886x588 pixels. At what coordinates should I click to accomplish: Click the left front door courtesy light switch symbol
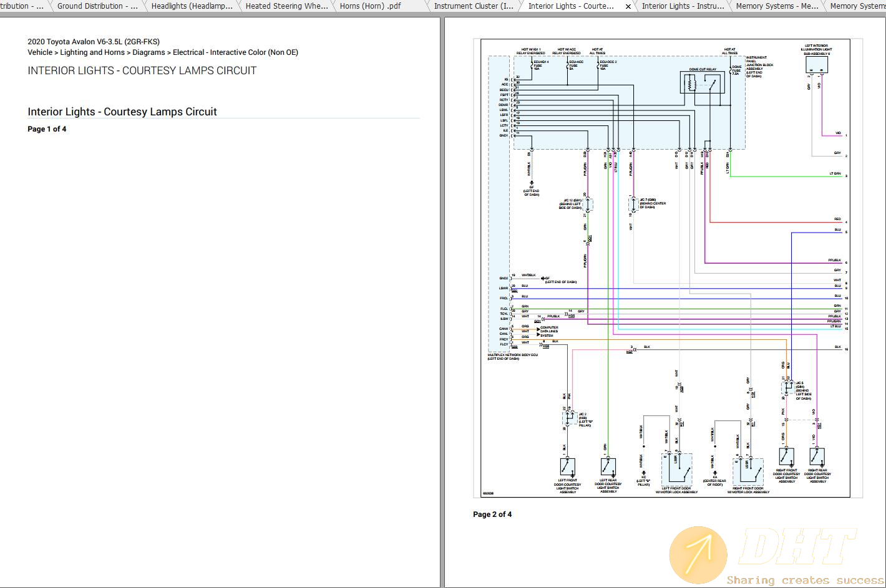pos(567,468)
